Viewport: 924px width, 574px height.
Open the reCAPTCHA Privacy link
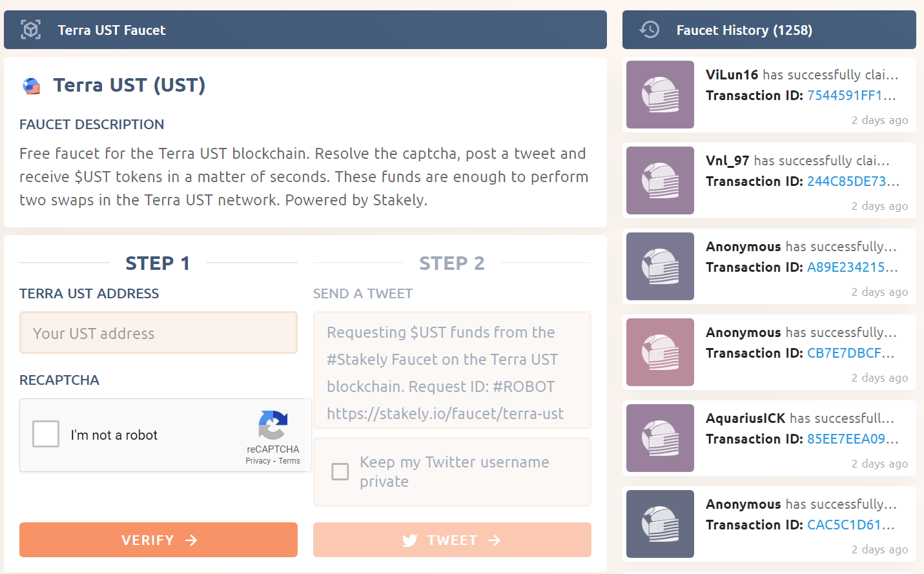pos(258,461)
